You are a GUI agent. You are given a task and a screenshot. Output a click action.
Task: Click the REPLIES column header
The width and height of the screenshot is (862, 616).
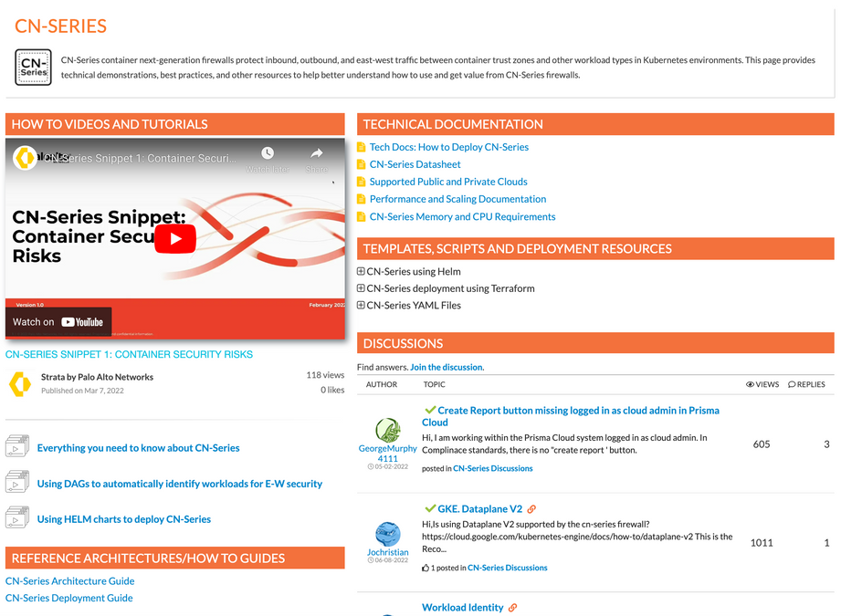806,384
